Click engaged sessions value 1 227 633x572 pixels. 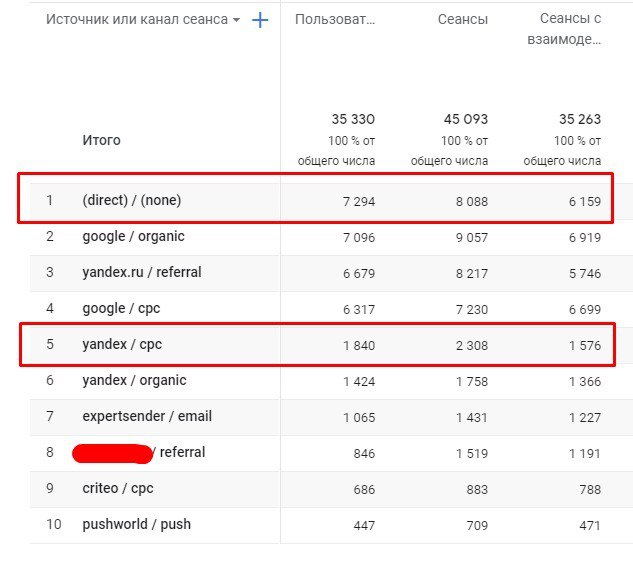pyautogui.click(x=585, y=417)
